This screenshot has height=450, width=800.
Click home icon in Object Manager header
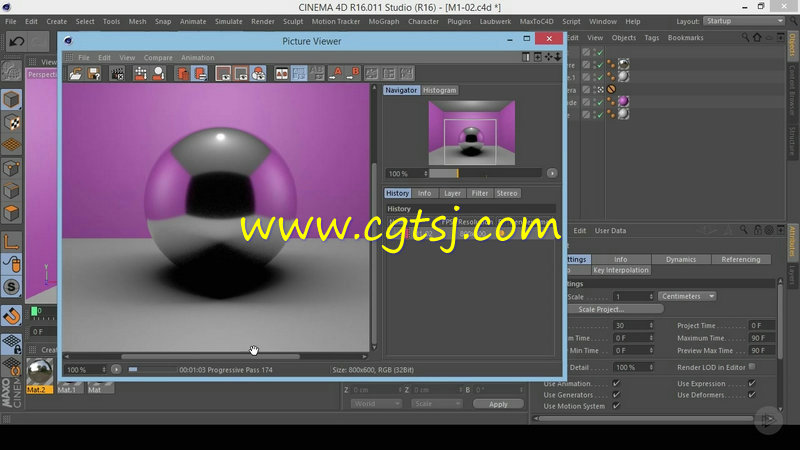pyautogui.click(x=757, y=37)
